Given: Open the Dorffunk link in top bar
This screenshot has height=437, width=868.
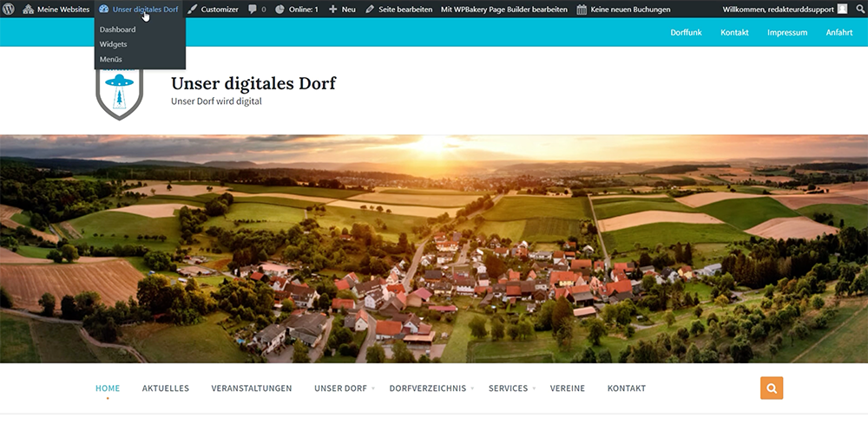Looking at the screenshot, I should click(686, 32).
